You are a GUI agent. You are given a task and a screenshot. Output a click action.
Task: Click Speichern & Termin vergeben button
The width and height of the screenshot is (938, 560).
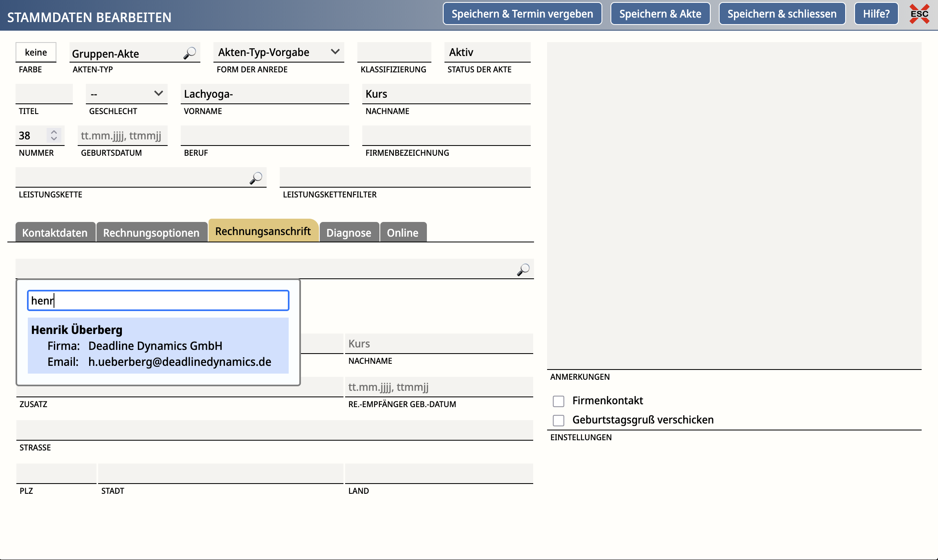pos(522,14)
